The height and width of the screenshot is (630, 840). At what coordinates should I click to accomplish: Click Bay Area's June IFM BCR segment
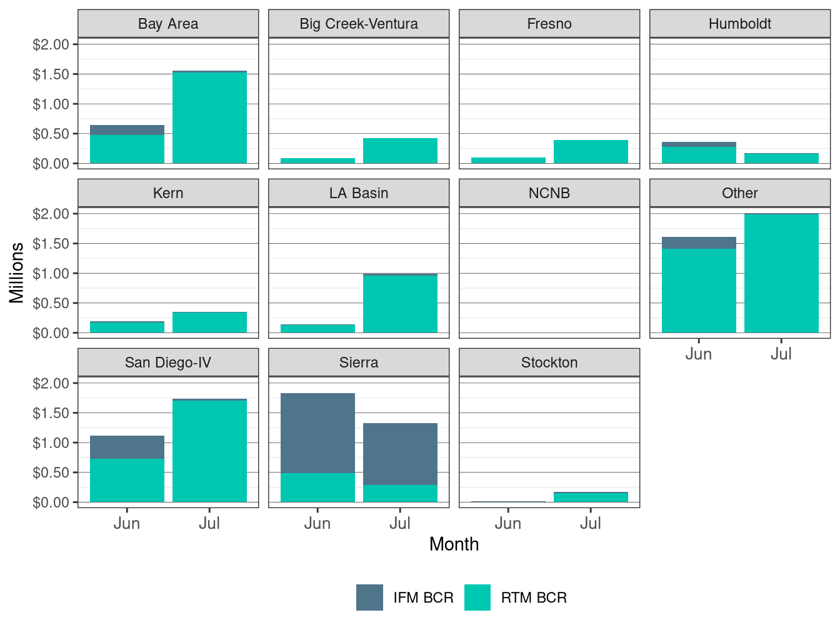click(x=127, y=130)
